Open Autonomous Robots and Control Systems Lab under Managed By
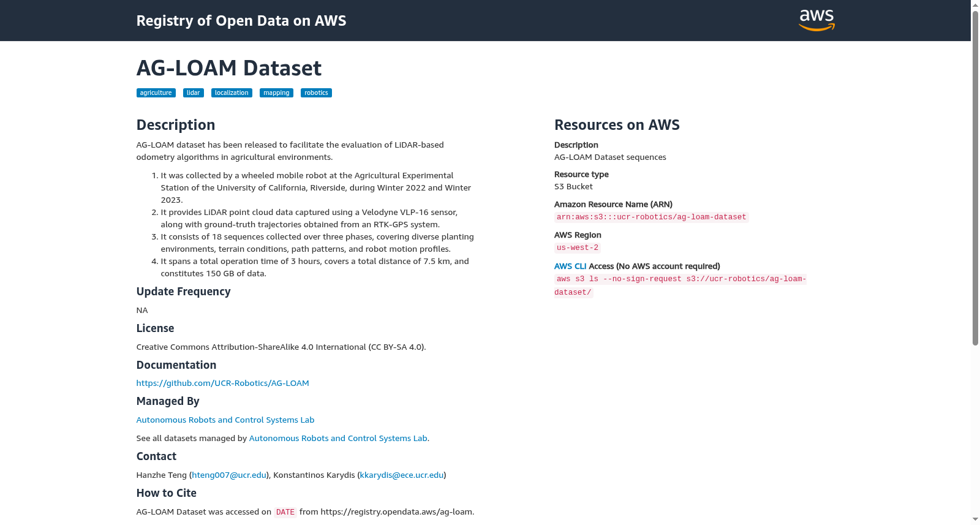Image resolution: width=980 pixels, height=525 pixels. (225, 420)
